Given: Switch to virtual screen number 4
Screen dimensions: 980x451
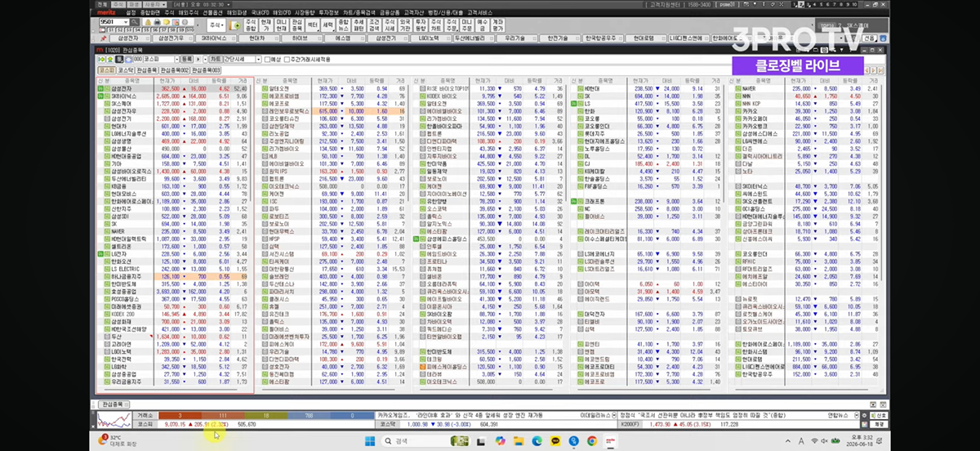Looking at the screenshot, I should [x=814, y=5].
